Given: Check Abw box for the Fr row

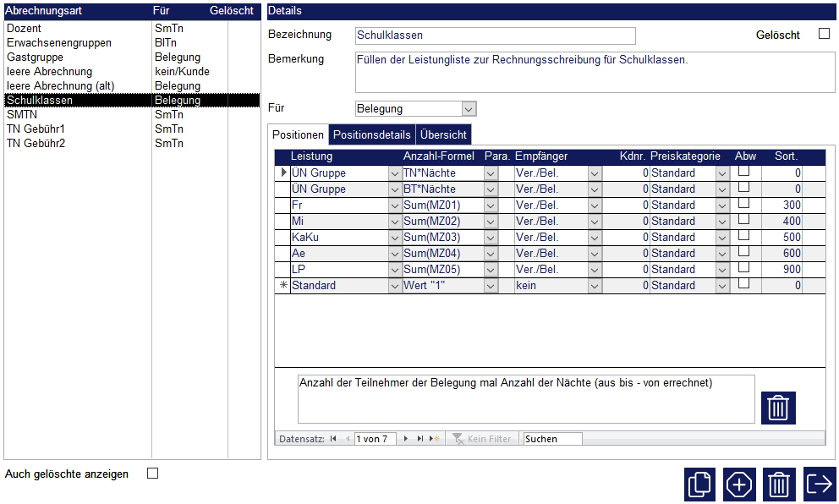Looking at the screenshot, I should click(x=744, y=204).
